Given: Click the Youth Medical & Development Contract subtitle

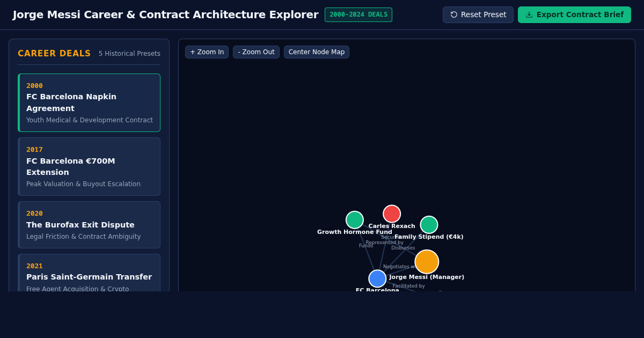Looking at the screenshot, I should [90, 120].
